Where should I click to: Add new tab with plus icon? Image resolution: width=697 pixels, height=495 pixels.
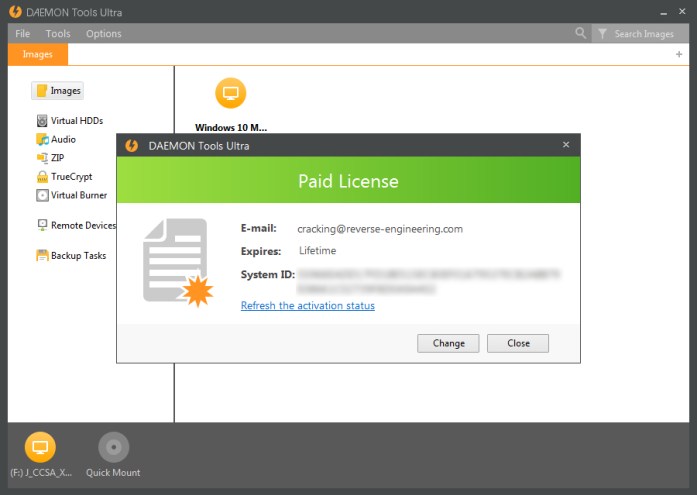(679, 54)
